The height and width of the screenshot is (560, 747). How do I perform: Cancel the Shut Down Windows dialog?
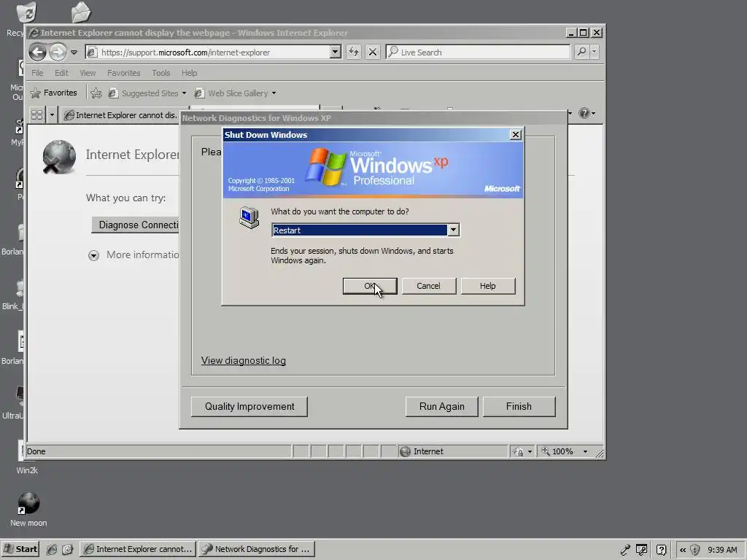point(429,286)
